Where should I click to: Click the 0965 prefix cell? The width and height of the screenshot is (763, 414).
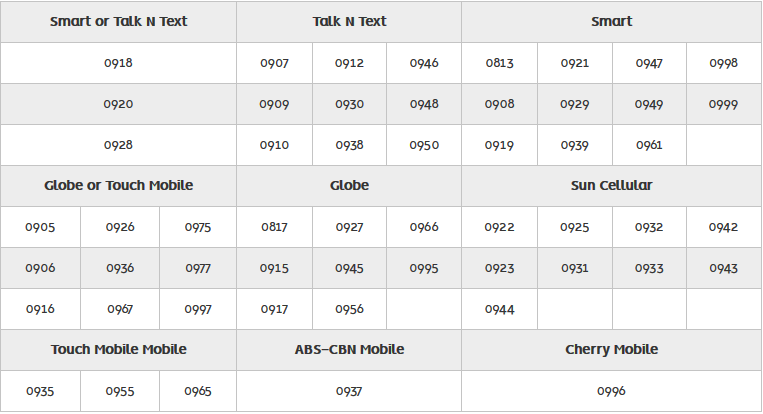click(198, 391)
